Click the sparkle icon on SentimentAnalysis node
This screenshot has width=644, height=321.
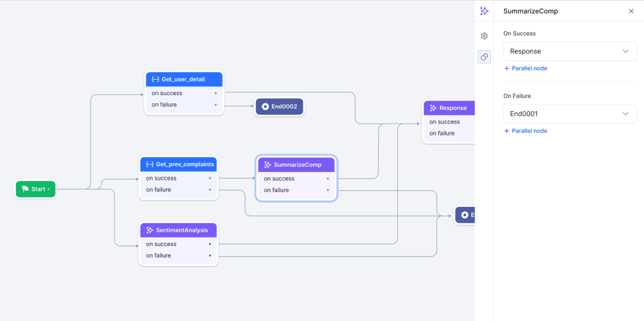(x=149, y=230)
